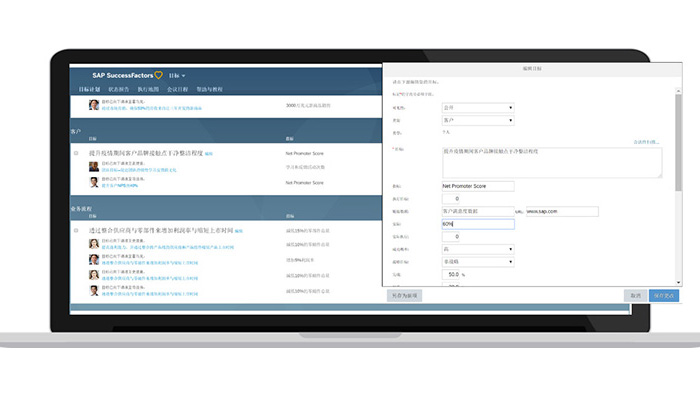Switch to the 目标计划 tab
Image resolution: width=700 pixels, height=395 pixels.
(89, 89)
